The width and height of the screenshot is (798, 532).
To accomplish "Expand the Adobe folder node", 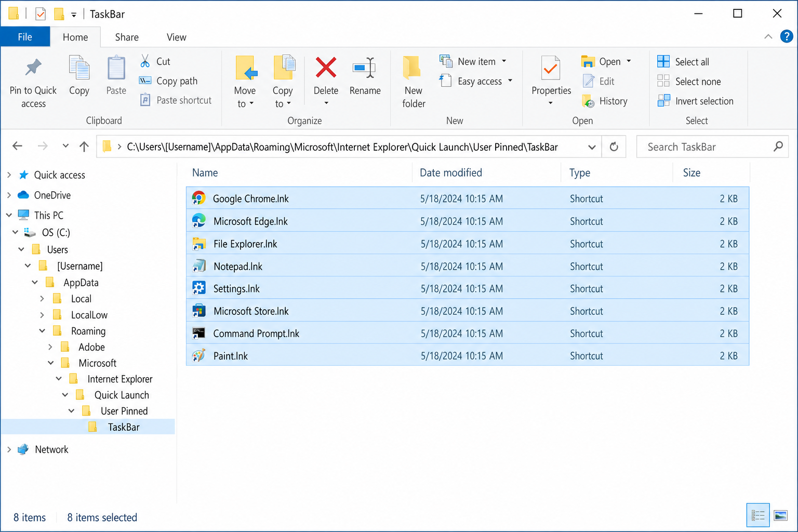I will pyautogui.click(x=50, y=347).
